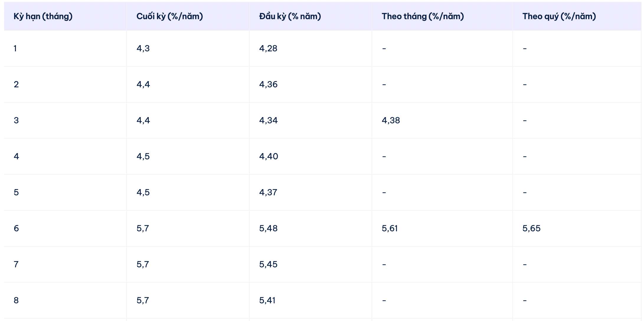Viewport: 644px width, 321px height.
Task: Click term number 8 in first column
Action: [16, 300]
